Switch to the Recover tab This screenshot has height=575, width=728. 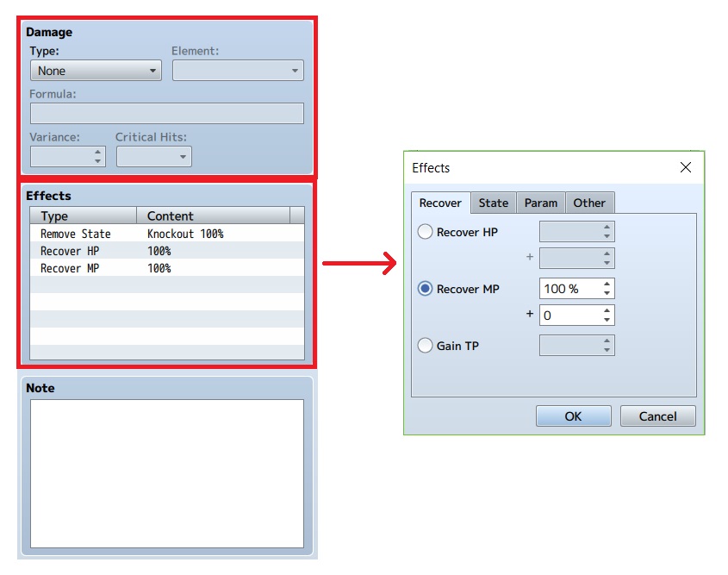coord(440,203)
